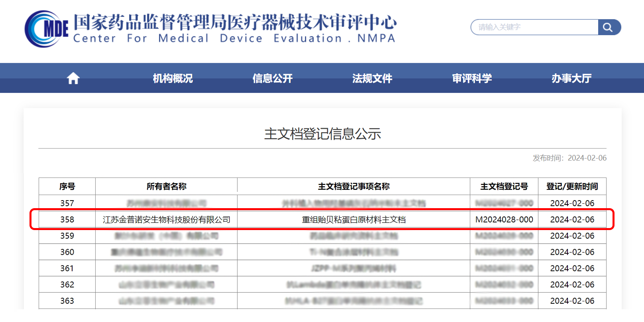The height and width of the screenshot is (322, 644).
Task: Click the 主文档登记号 column header
Action: point(504,186)
